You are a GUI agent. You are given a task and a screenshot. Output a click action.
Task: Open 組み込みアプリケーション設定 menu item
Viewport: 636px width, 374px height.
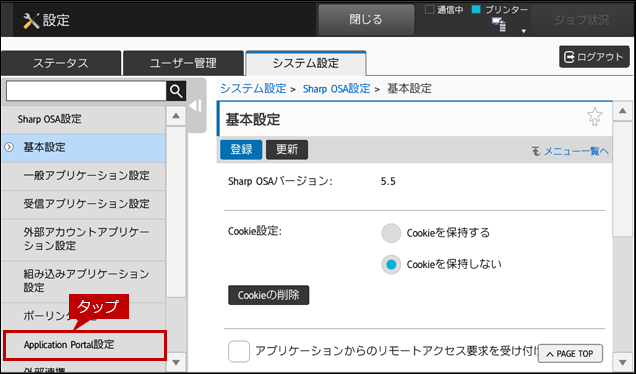point(83,281)
